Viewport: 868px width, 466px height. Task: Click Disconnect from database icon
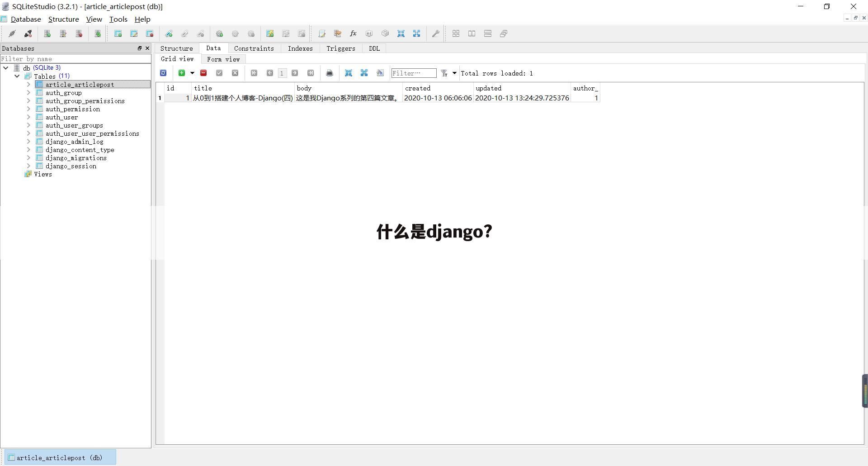(28, 33)
